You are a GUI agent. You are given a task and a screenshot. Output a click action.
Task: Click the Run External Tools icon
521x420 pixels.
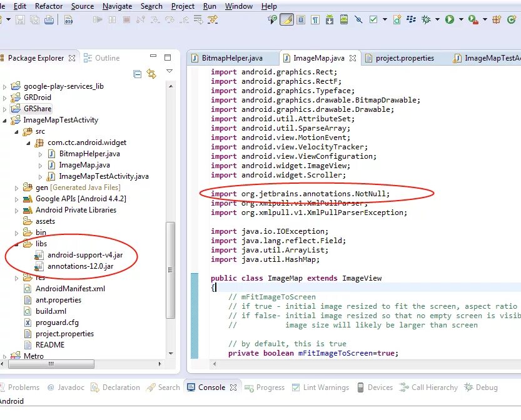473,19
